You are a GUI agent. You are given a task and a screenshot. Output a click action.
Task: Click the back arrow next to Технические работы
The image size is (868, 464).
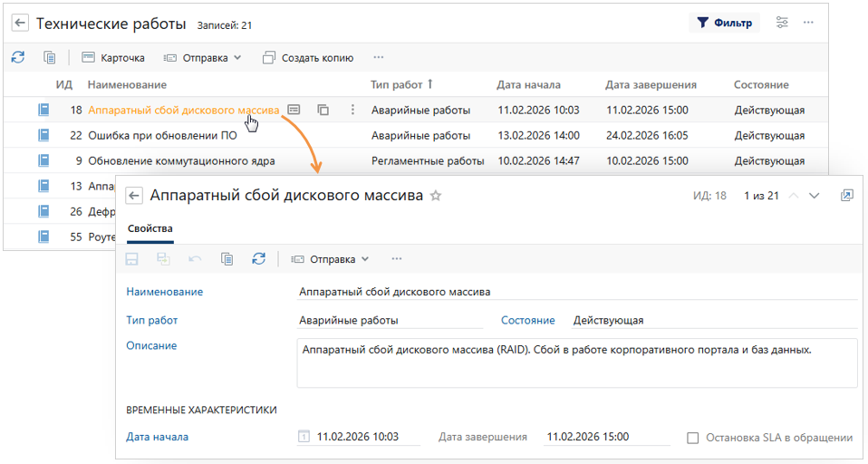point(20,24)
